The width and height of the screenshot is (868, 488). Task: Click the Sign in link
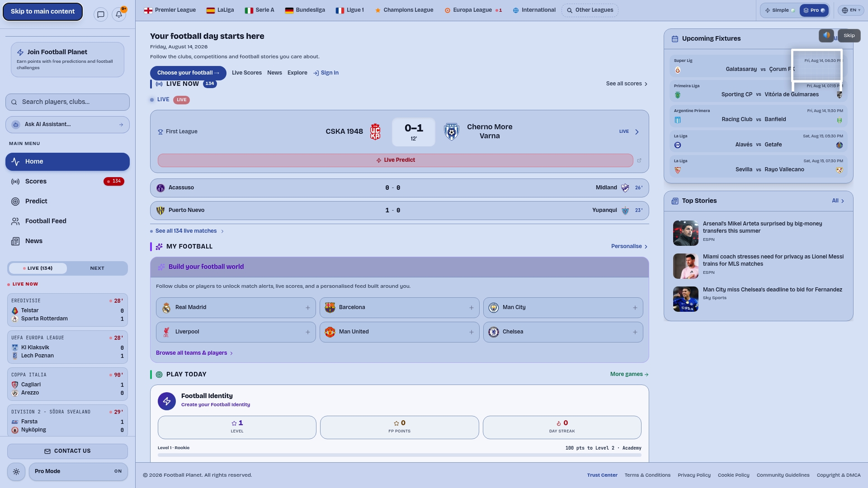click(x=326, y=73)
